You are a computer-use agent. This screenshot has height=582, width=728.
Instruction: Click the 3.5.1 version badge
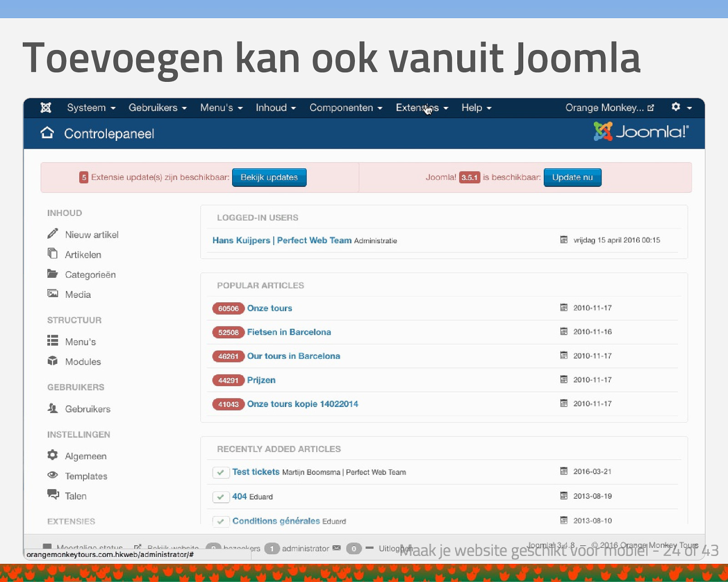tap(470, 177)
